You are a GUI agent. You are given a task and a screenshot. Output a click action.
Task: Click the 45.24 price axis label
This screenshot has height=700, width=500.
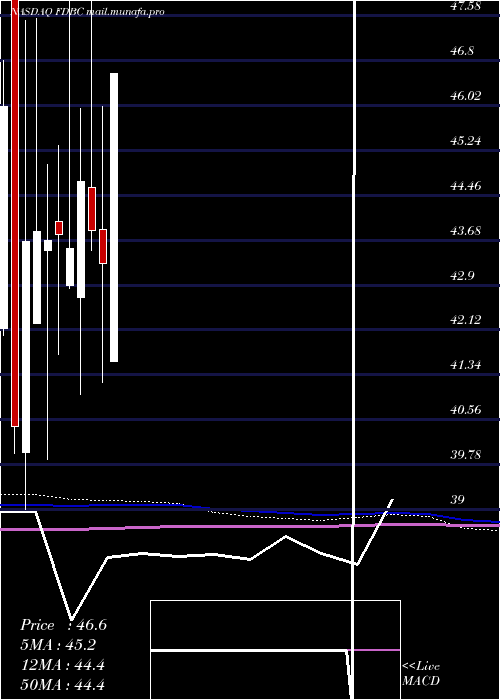(466, 141)
